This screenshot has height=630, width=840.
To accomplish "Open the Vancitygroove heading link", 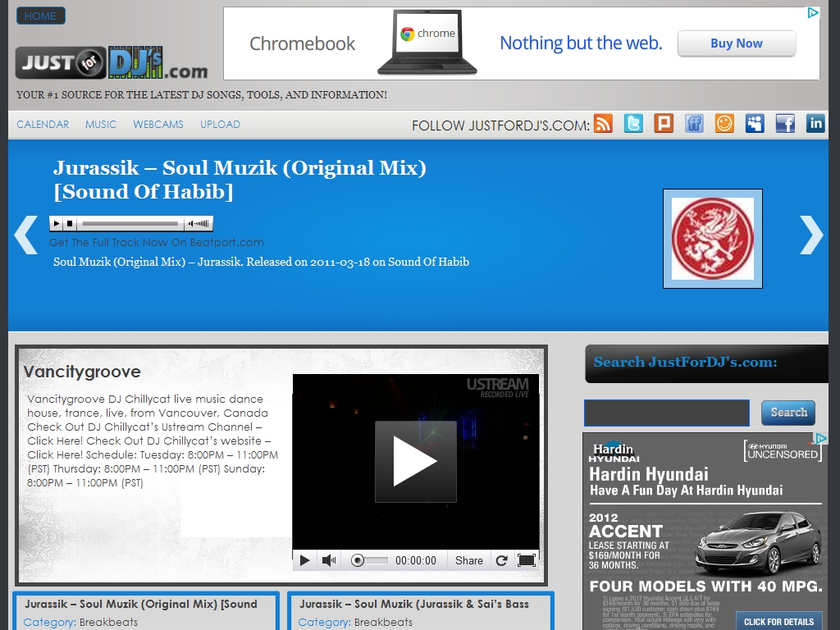I will 82,372.
